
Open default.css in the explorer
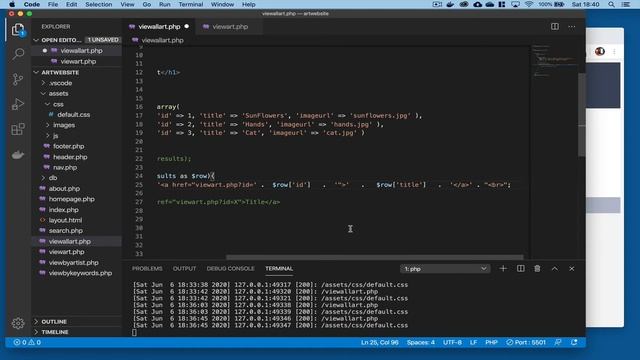[73, 115]
